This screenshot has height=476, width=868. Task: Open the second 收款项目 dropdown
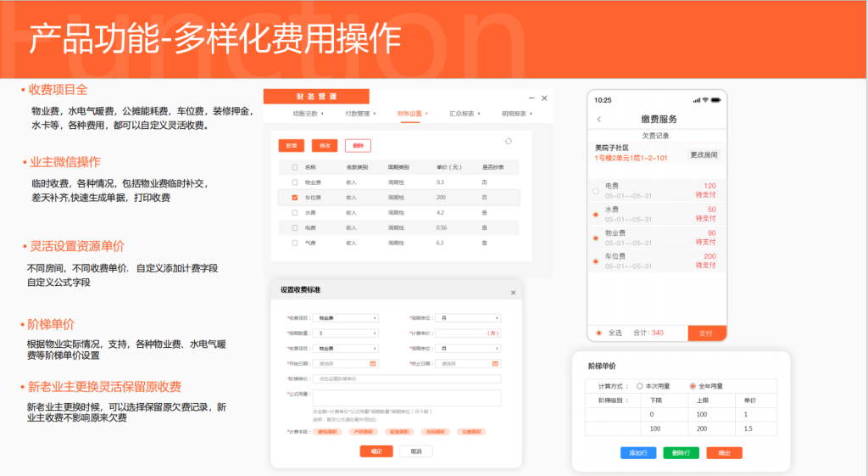[x=346, y=349]
